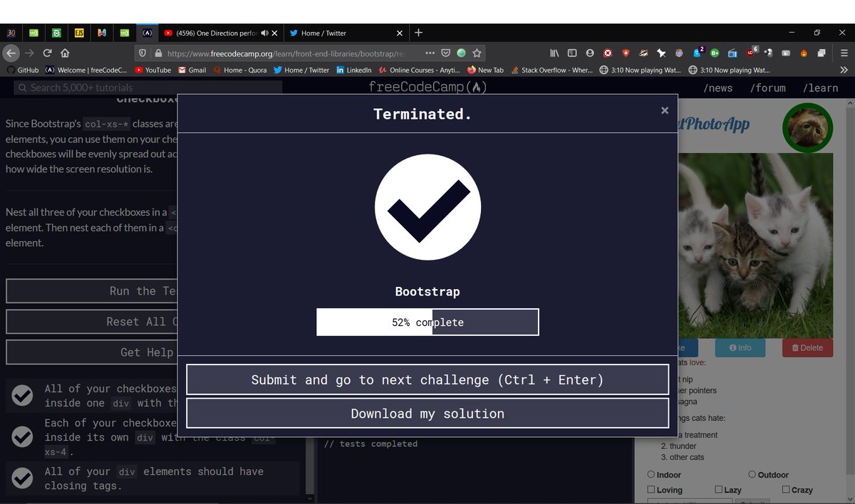Image resolution: width=855 pixels, height=504 pixels.
Task: Click the Reset All Code button
Action: [x=92, y=322]
